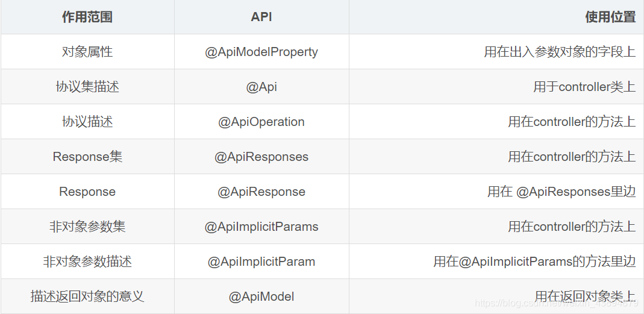
Task: Select the @ApiResponse annotation text
Action: [261, 192]
